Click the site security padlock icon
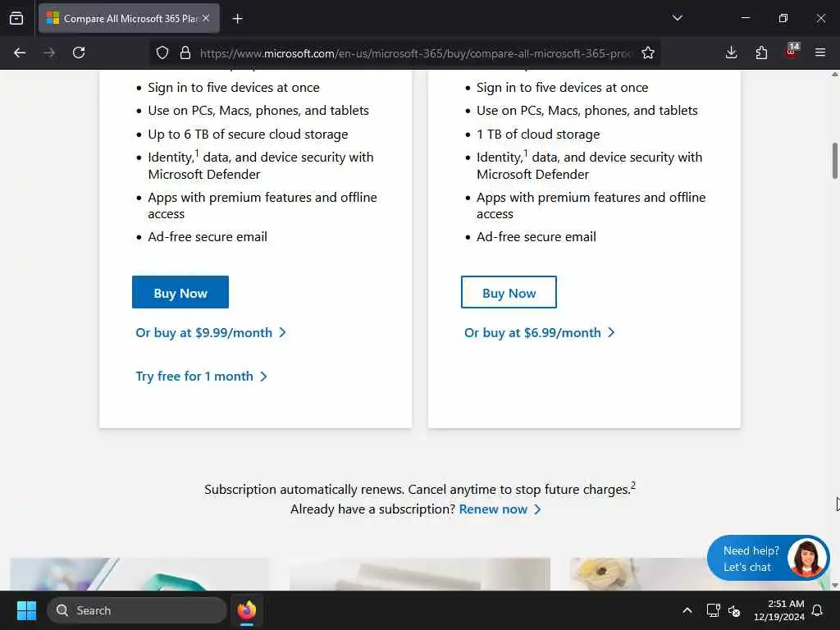840x630 pixels. point(185,52)
